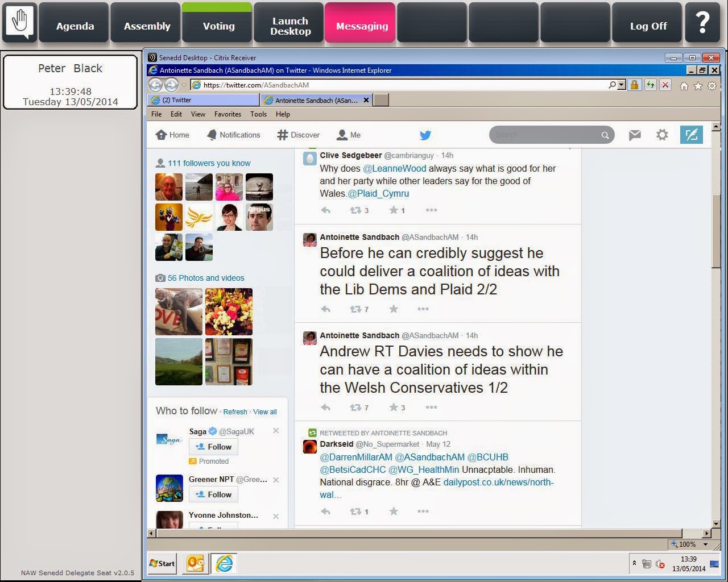Click the security padlock icon
Image resolution: width=728 pixels, height=582 pixels.
(x=634, y=85)
